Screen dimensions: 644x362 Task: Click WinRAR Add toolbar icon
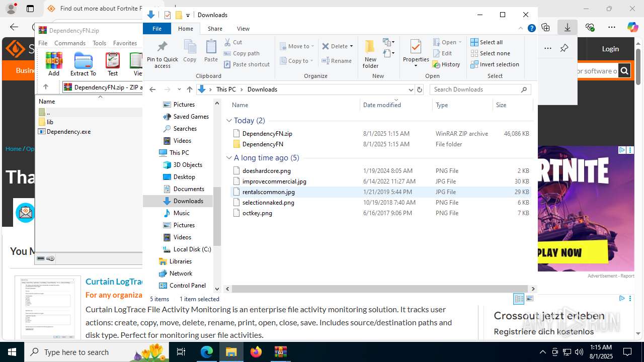54,64
